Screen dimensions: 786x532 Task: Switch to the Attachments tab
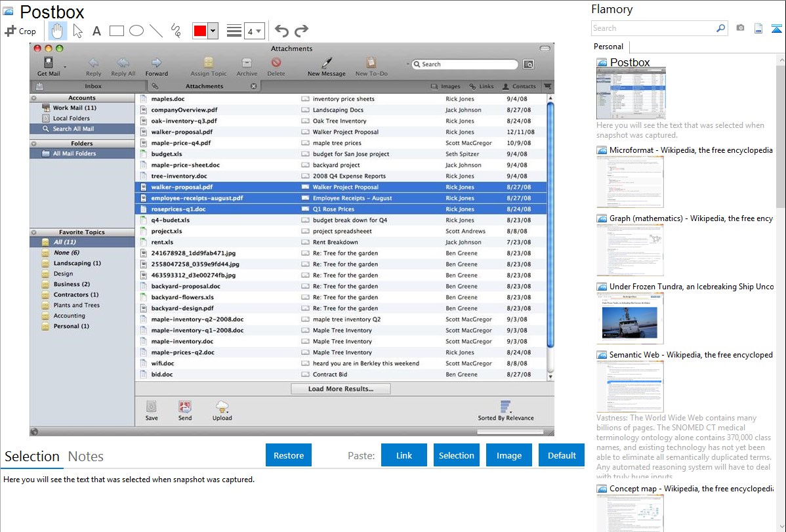click(x=204, y=86)
